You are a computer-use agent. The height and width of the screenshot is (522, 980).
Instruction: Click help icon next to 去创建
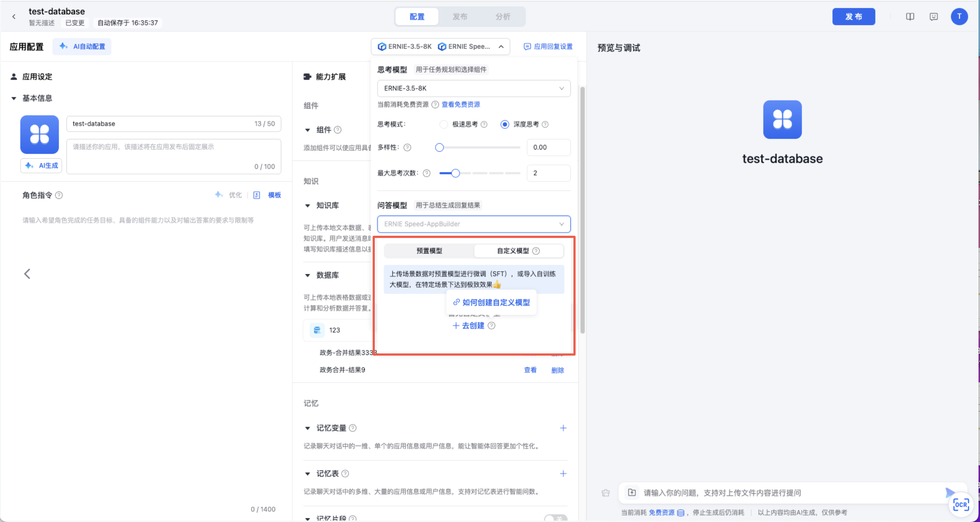[491, 325]
